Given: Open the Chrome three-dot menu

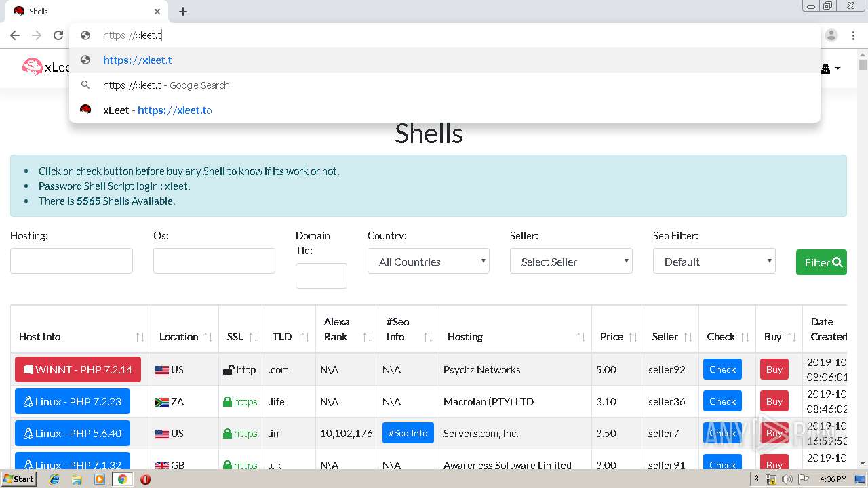Looking at the screenshot, I should click(x=853, y=35).
